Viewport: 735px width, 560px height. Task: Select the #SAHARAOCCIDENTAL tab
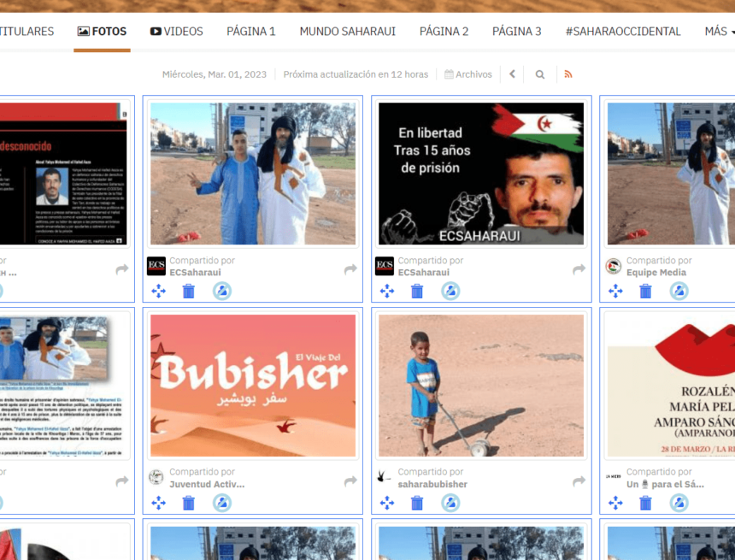click(x=623, y=32)
